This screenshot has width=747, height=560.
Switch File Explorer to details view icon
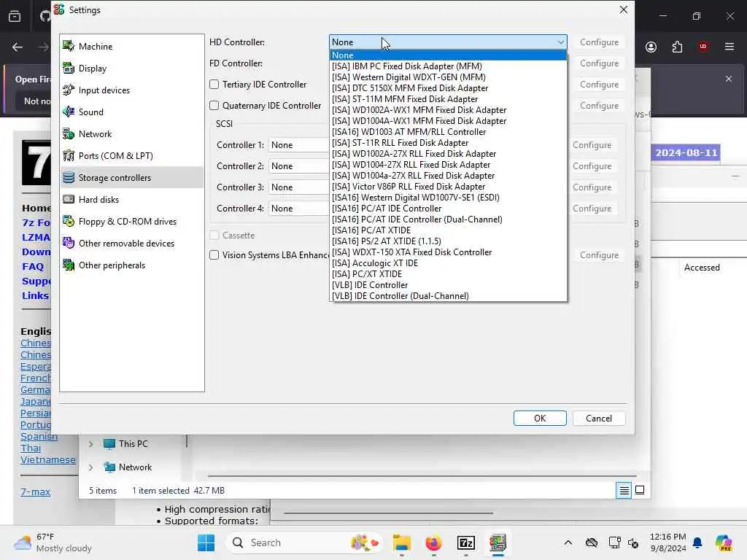[x=624, y=490]
